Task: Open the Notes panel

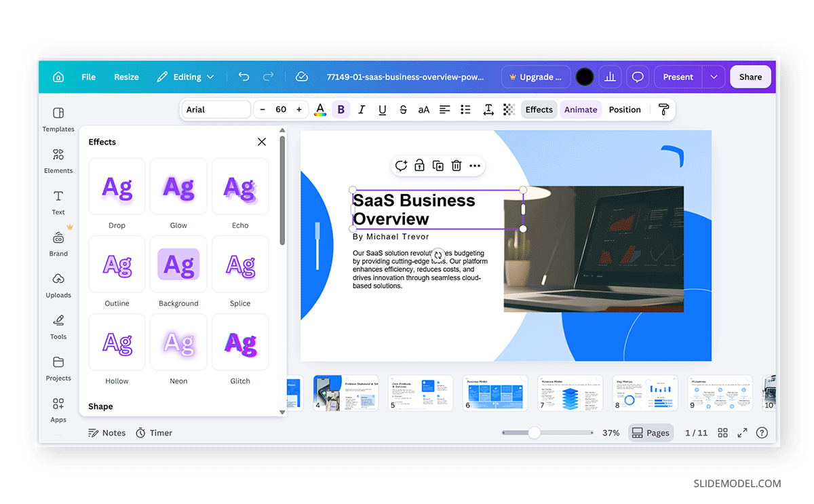Action: (107, 433)
